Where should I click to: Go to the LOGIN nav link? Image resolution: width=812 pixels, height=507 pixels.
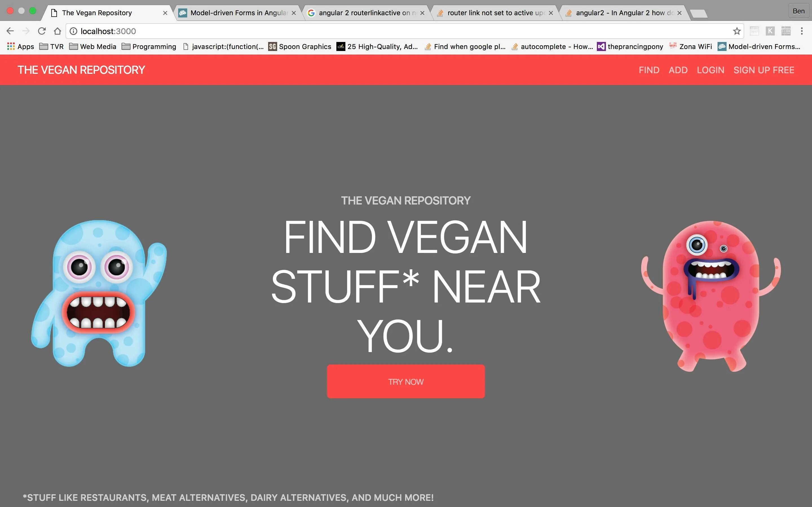coord(710,70)
